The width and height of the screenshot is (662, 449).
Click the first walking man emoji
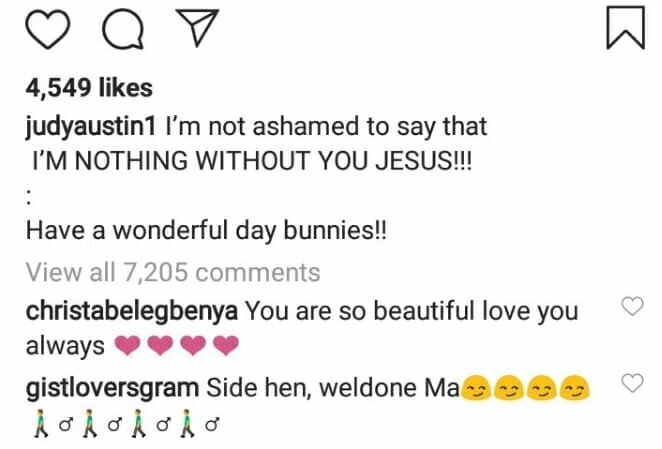coord(41,423)
